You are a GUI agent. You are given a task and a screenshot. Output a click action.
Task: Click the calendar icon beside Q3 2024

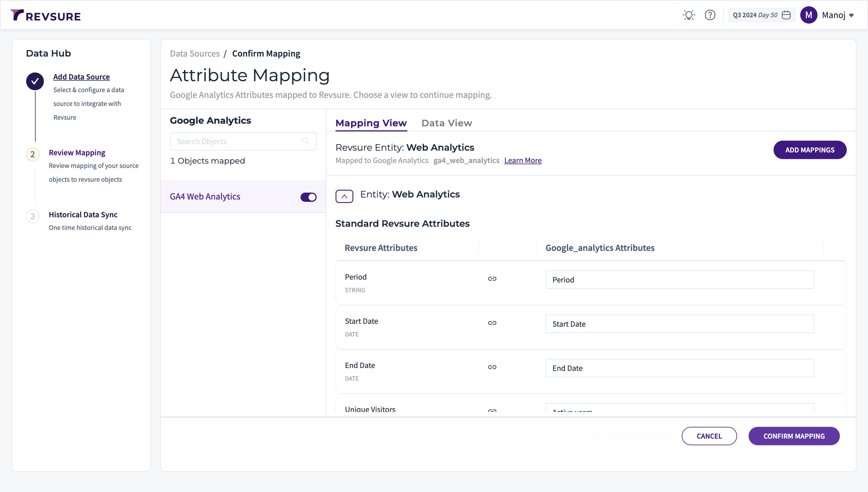pyautogui.click(x=786, y=15)
